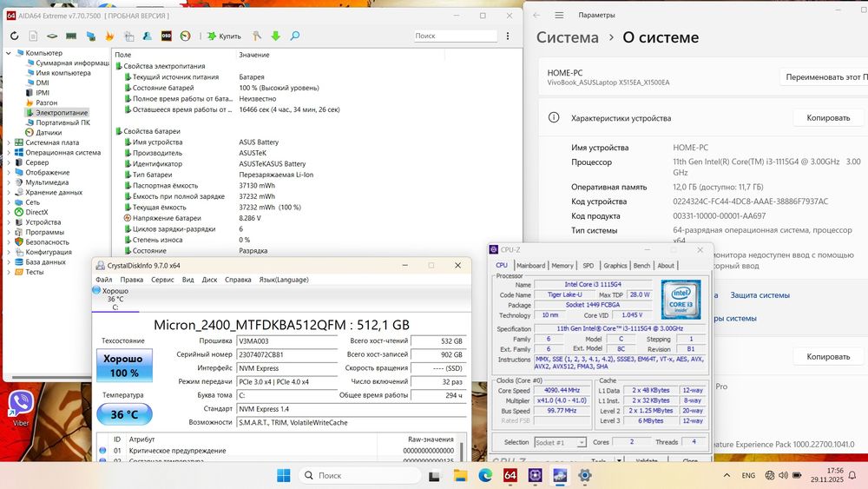
Task: Expand the Мультимедиа tree node
Action: point(9,182)
